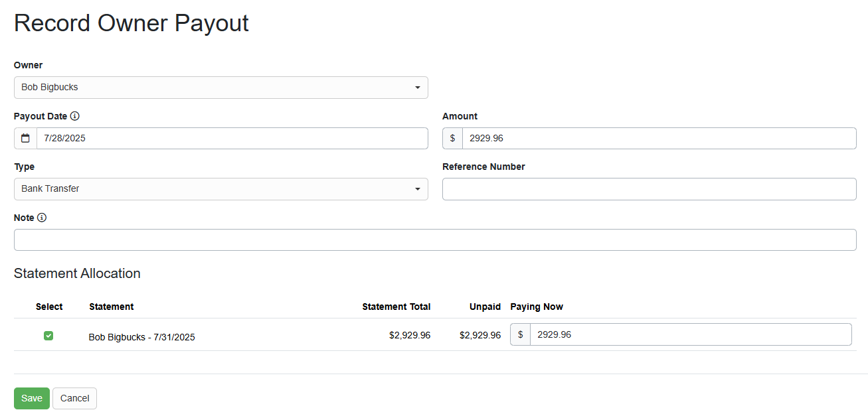Uncheck the Bob Bigbucks statement checkbox
Viewport: 868px width, 418px height.
click(x=48, y=336)
